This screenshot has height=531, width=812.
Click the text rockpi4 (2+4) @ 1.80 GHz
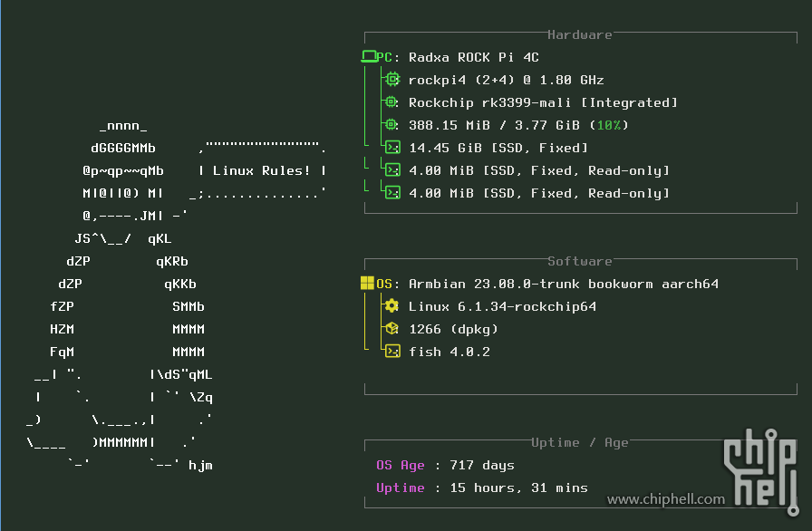coord(506,80)
